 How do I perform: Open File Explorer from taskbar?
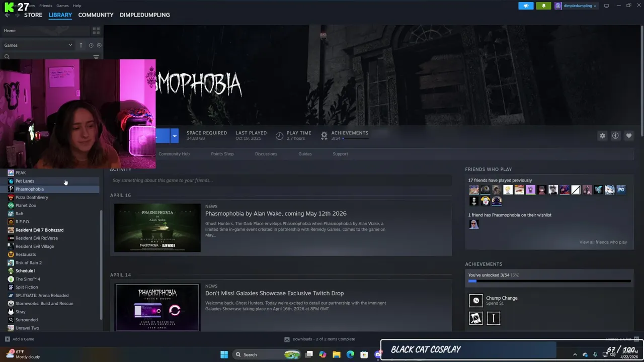[x=336, y=354]
